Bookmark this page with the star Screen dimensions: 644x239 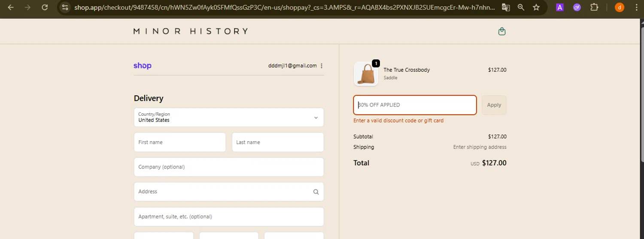pyautogui.click(x=536, y=7)
